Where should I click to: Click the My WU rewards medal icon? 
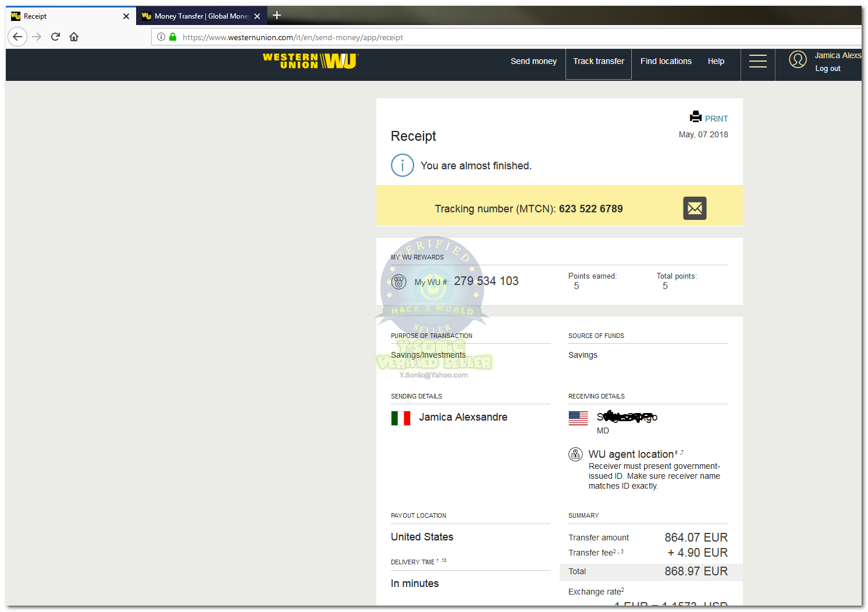pos(399,282)
